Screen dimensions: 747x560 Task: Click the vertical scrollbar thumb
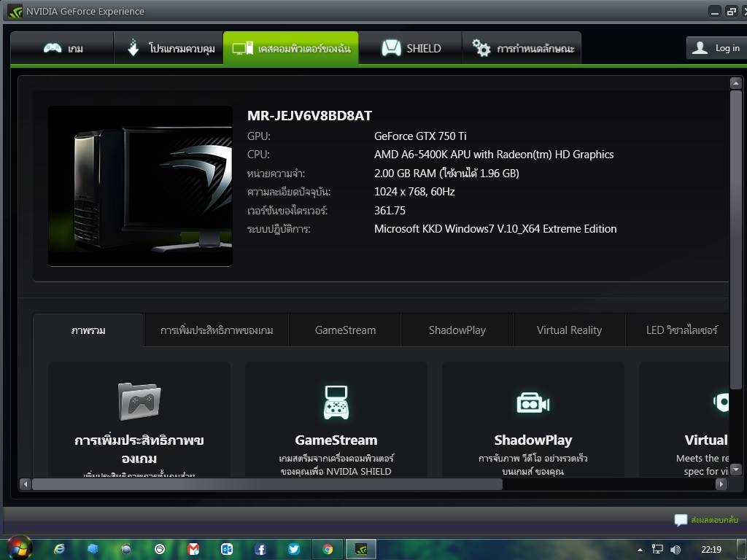(736, 239)
